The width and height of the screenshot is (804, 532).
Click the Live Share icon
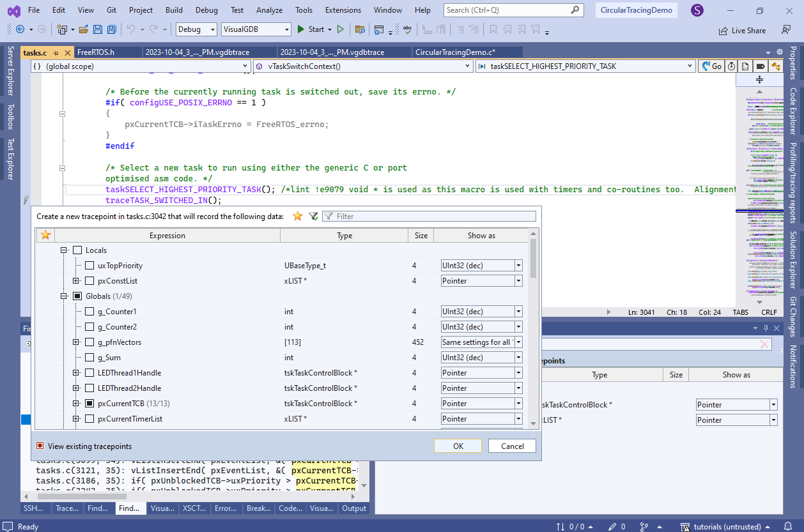pos(723,30)
